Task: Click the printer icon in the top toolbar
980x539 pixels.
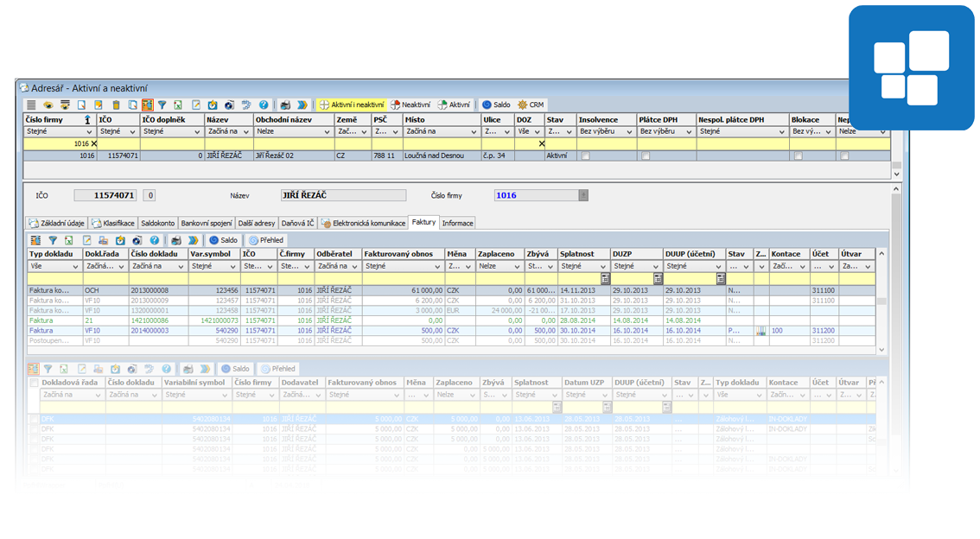Action: pyautogui.click(x=285, y=105)
